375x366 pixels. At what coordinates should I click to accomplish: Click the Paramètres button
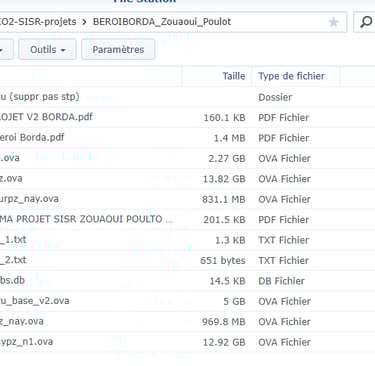118,50
